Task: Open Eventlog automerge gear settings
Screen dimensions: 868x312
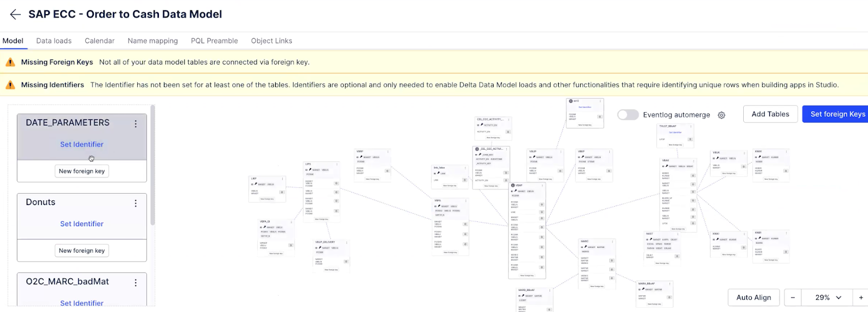Action: (722, 115)
